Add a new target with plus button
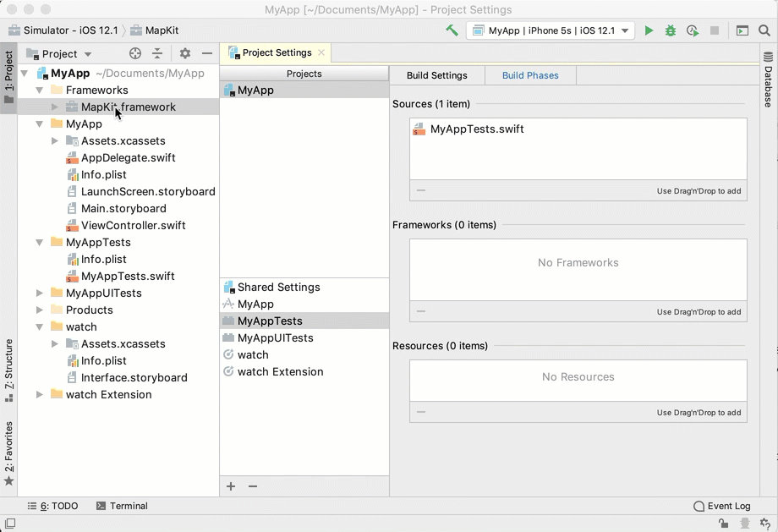778x532 pixels. 231,486
